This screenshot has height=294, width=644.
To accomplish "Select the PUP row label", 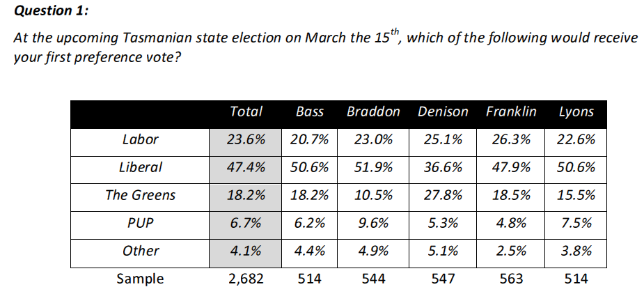I will coord(140,223).
